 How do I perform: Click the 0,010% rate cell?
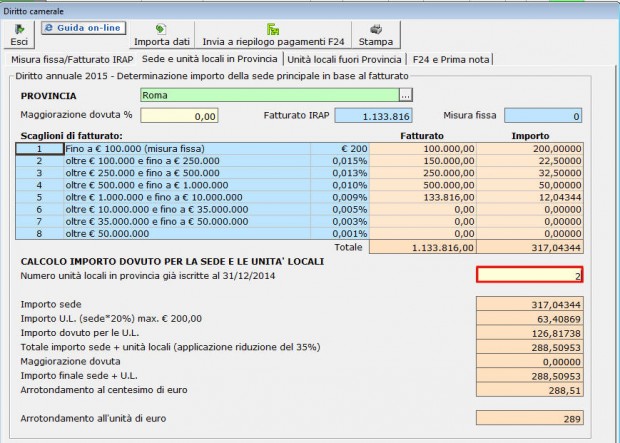click(340, 185)
